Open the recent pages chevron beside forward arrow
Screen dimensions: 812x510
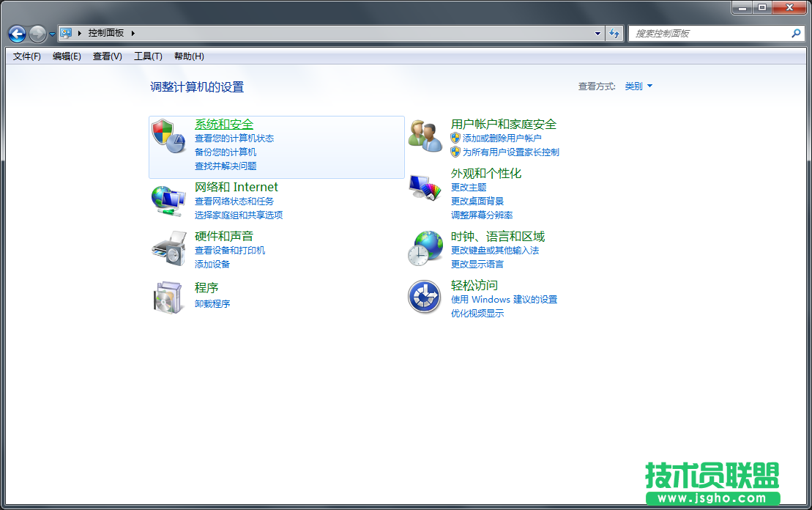click(x=51, y=34)
